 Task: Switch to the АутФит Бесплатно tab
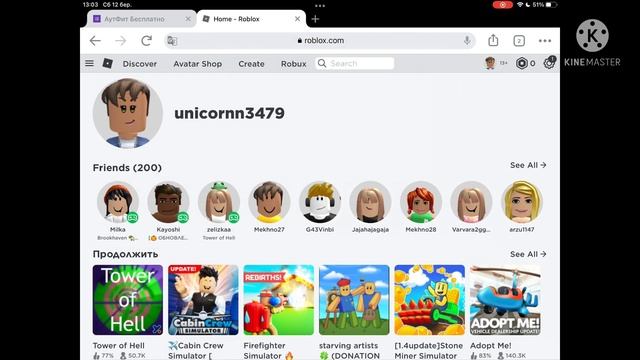pyautogui.click(x=142, y=19)
